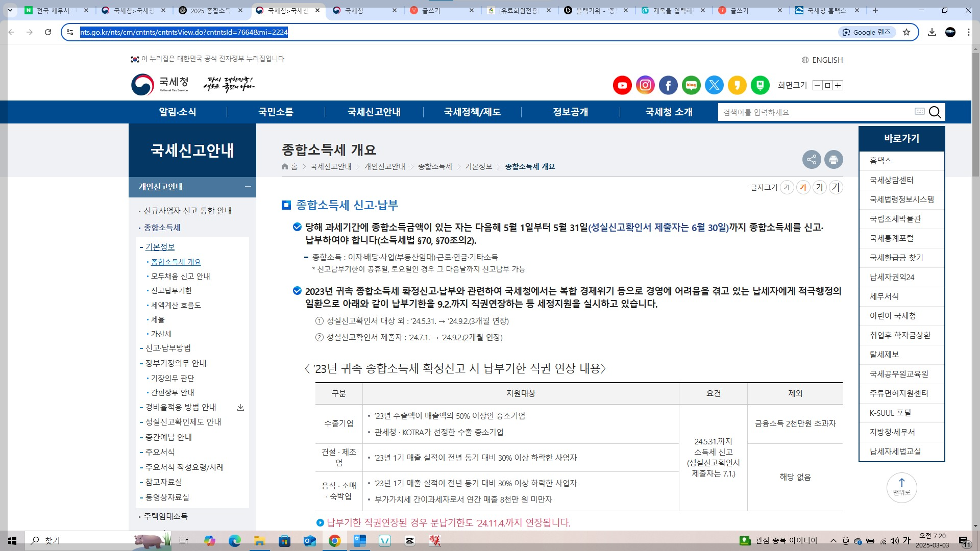
Task: Switch to the 국세청 홈택스 browser tab
Action: 826,10
